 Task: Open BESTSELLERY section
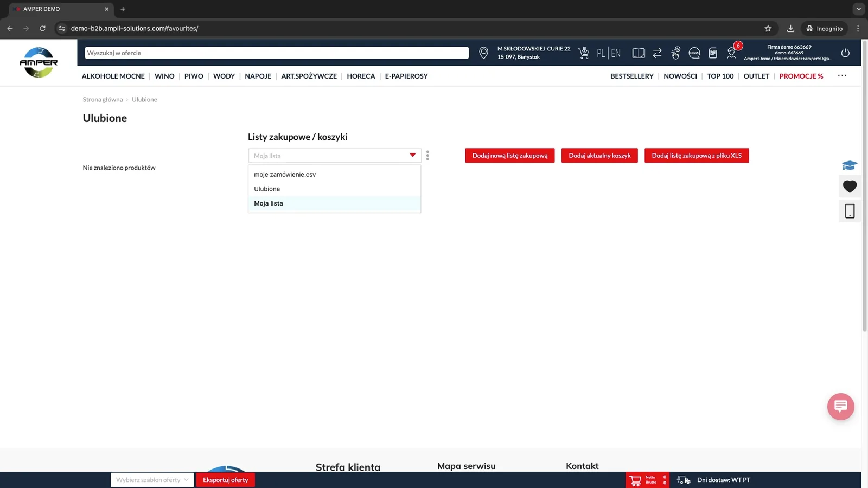(x=632, y=76)
